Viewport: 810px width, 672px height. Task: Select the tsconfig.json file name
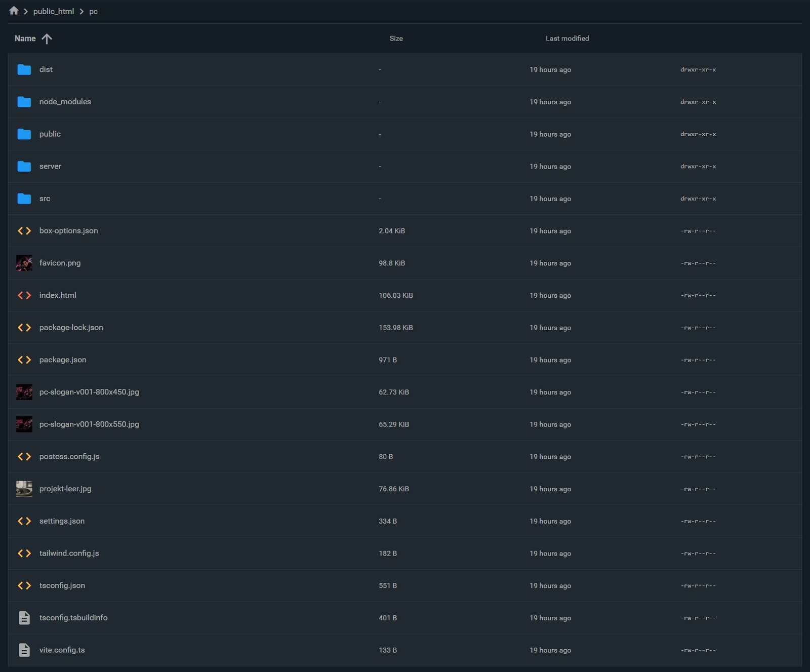coord(62,585)
